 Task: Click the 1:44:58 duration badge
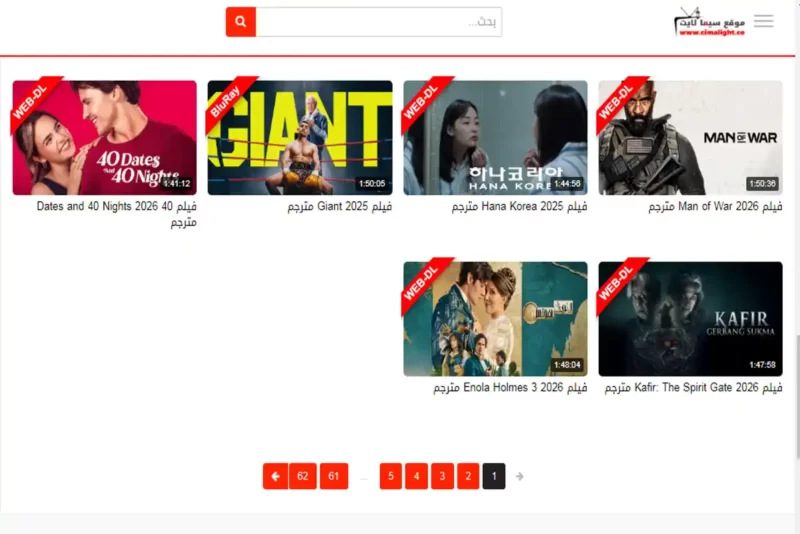click(x=567, y=184)
